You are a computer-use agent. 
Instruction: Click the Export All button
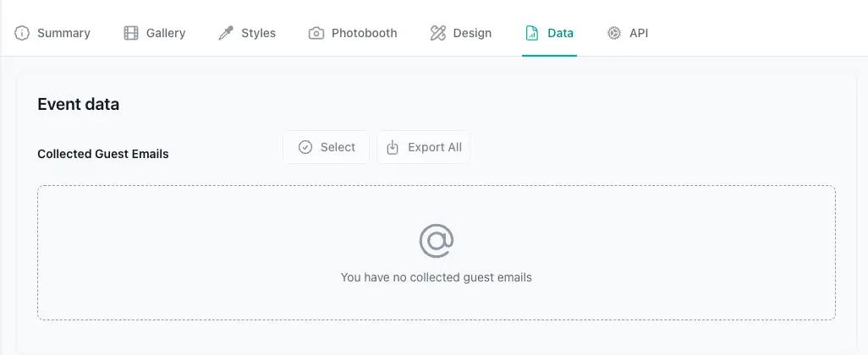click(x=424, y=147)
